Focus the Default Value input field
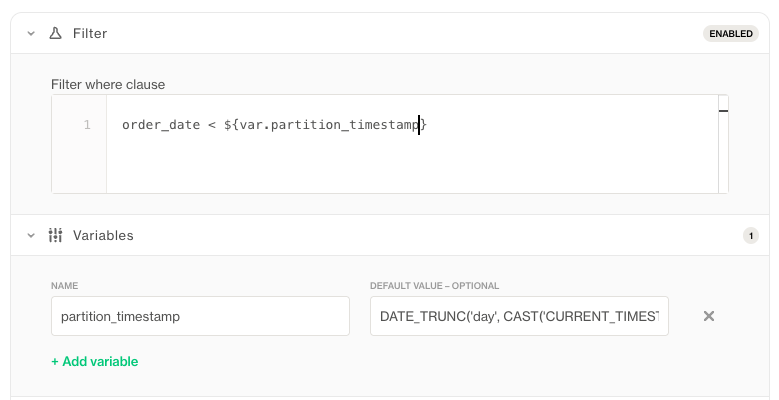Image resolution: width=779 pixels, height=400 pixels. [519, 316]
